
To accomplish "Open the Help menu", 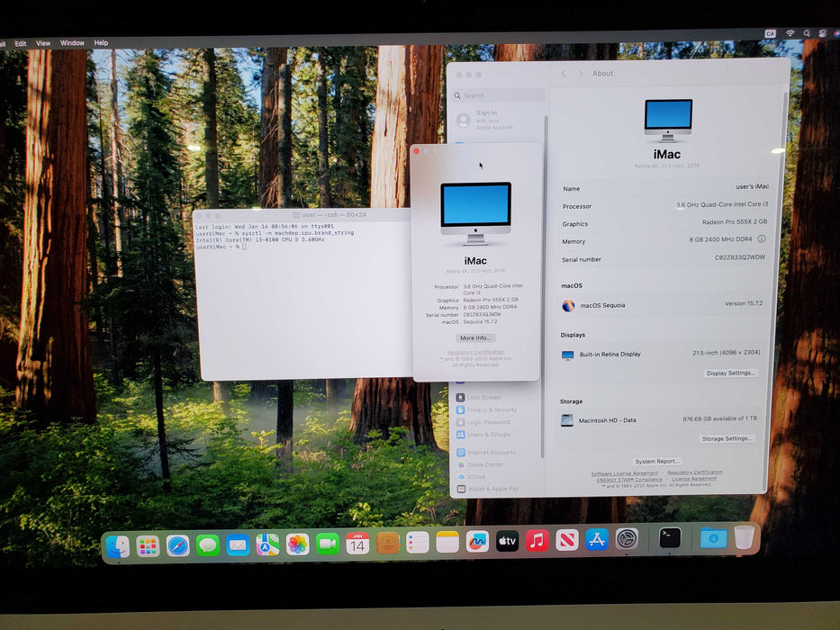I will [101, 43].
